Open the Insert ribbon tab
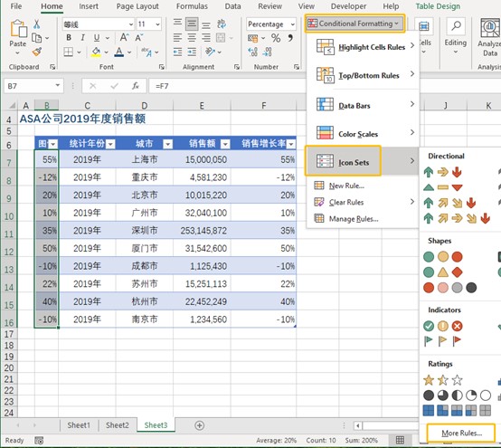Image resolution: width=501 pixels, height=448 pixels. pyautogui.click(x=89, y=6)
